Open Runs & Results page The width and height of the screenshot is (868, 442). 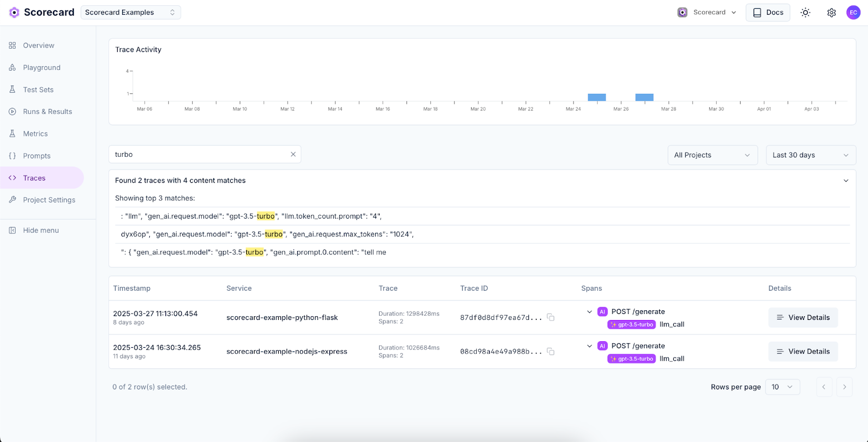(x=47, y=112)
